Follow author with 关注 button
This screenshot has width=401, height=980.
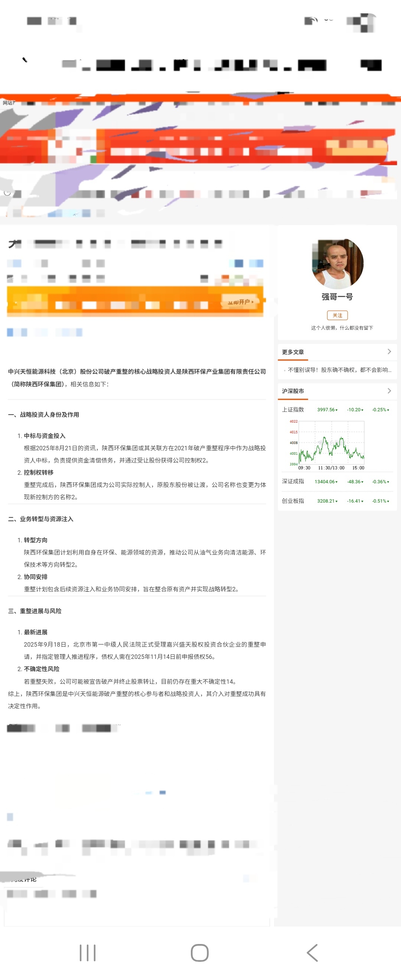click(x=338, y=315)
